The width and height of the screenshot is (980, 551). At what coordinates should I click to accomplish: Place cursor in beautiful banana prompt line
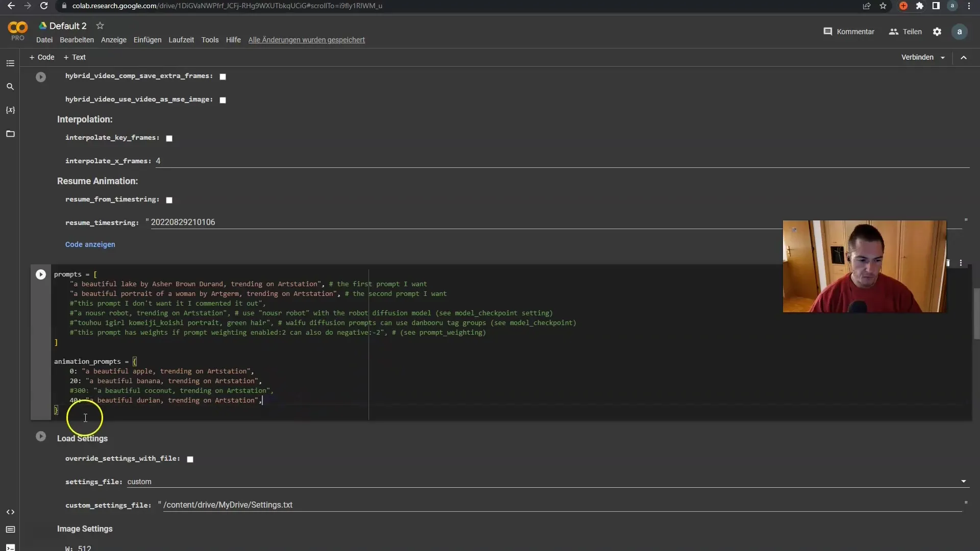coord(166,381)
